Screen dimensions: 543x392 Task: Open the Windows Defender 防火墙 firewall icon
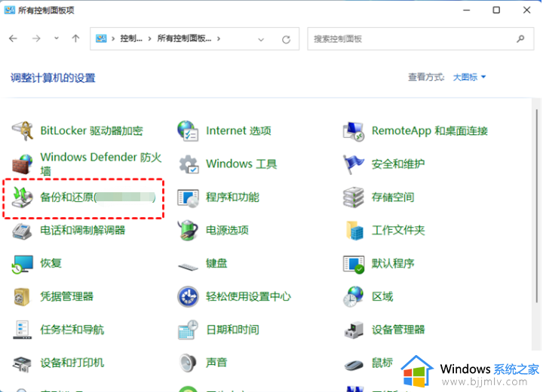click(23, 164)
